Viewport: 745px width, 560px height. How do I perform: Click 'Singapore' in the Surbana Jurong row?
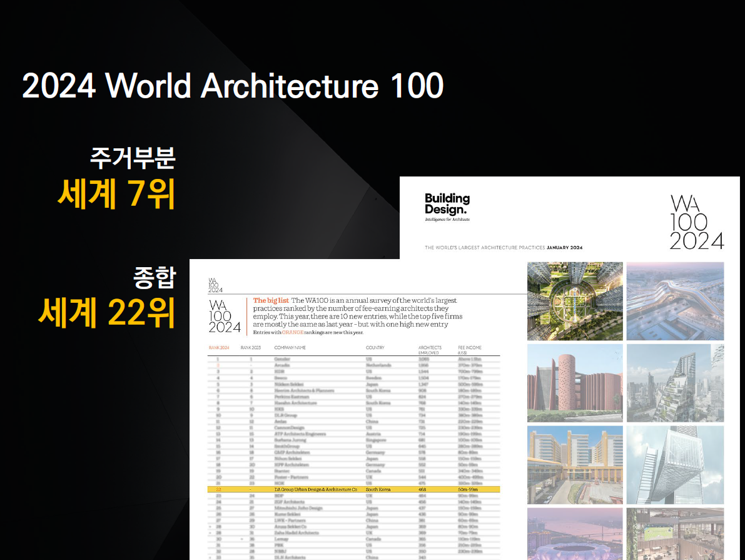tap(377, 440)
